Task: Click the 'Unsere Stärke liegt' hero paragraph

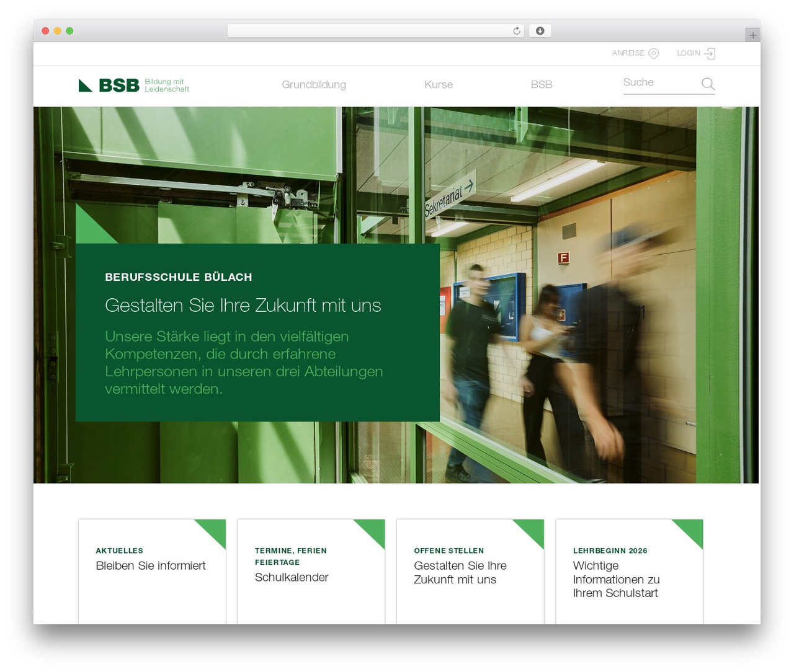Action: click(244, 363)
